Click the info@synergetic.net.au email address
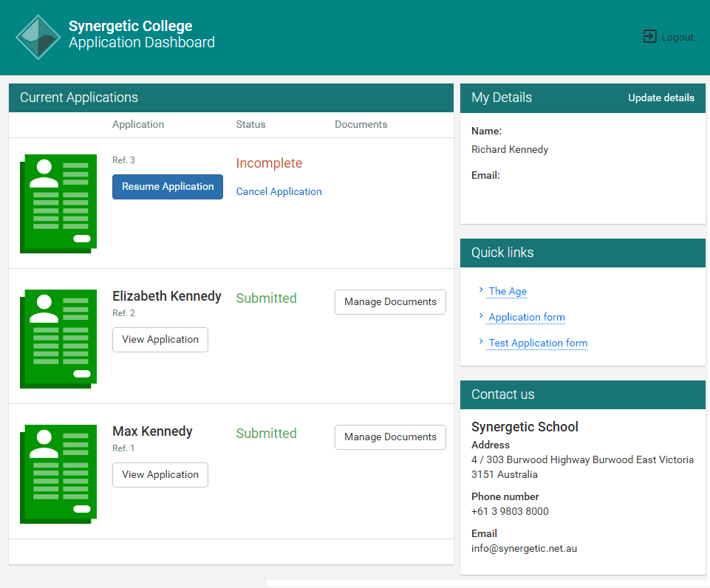This screenshot has width=710, height=588. click(x=524, y=548)
